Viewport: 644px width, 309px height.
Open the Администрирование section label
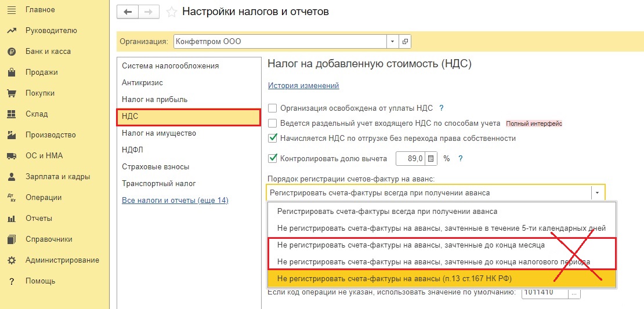pos(62,260)
